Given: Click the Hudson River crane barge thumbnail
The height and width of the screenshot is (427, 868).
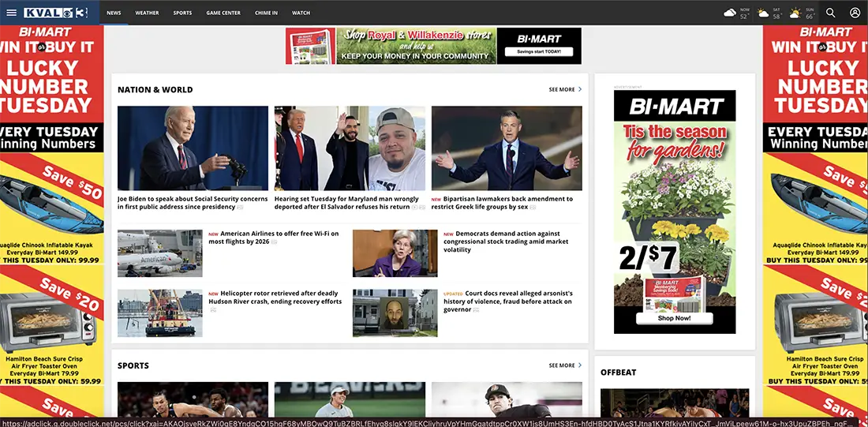Looking at the screenshot, I should click(x=160, y=313).
